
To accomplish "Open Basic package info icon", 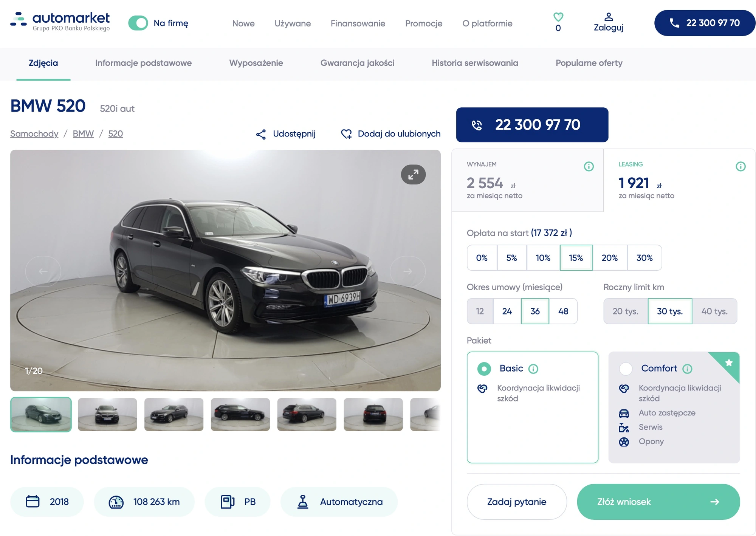I will (x=533, y=369).
